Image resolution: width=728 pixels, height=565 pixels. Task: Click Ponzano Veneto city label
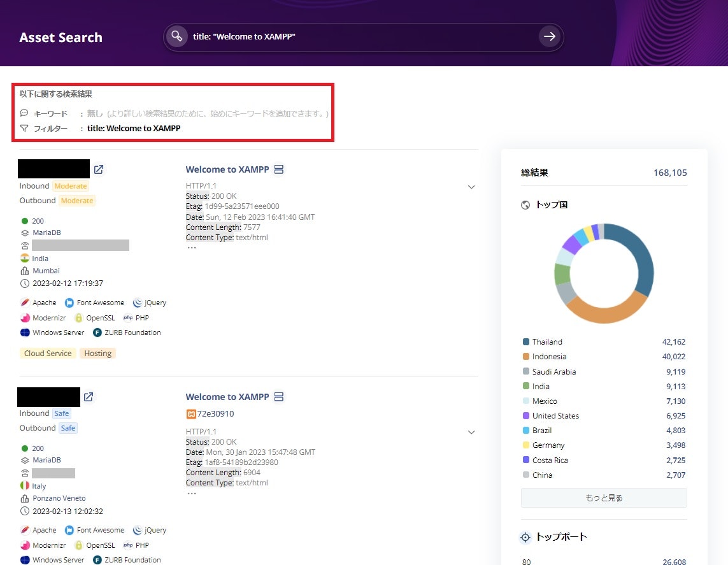pos(59,498)
